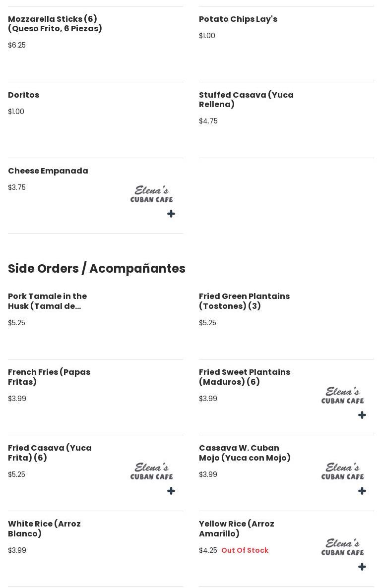Select Fried Green Plantains (Tostones)

point(244,301)
